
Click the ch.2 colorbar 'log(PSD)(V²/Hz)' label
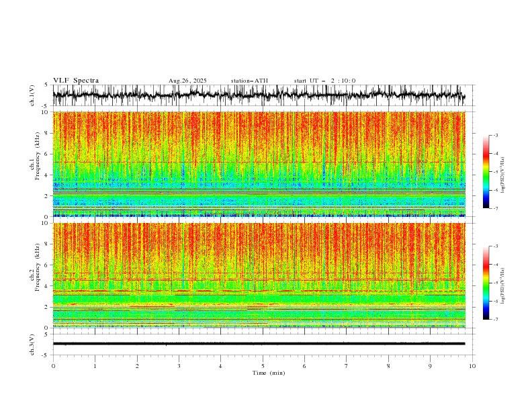(x=502, y=285)
